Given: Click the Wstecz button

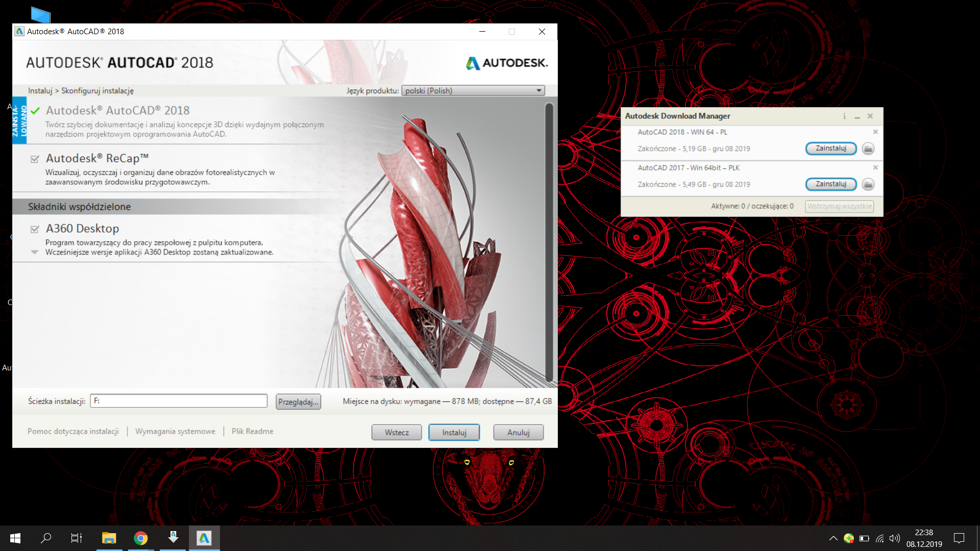Looking at the screenshot, I should (x=397, y=433).
